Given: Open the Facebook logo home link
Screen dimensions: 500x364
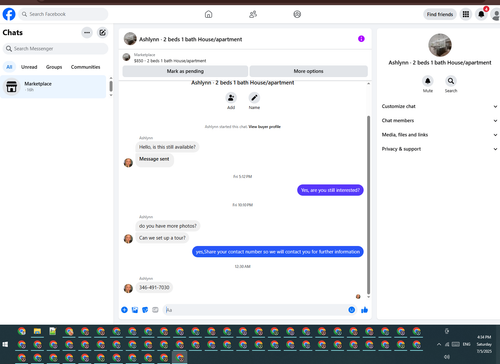Looking at the screenshot, I should [x=9, y=14].
